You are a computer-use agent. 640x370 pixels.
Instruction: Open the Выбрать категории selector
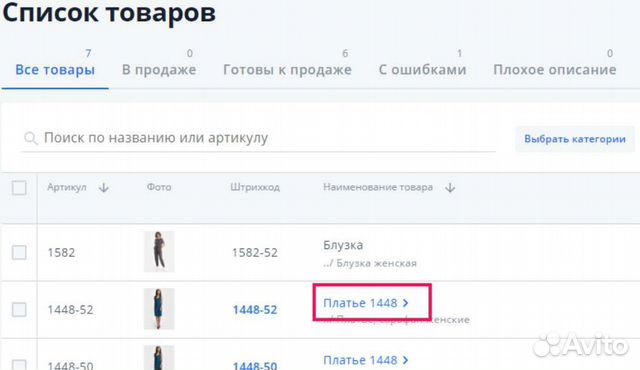click(575, 139)
